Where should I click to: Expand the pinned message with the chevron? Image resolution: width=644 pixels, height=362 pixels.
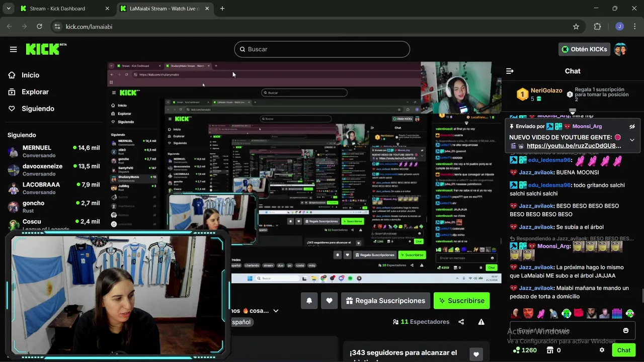click(632, 140)
